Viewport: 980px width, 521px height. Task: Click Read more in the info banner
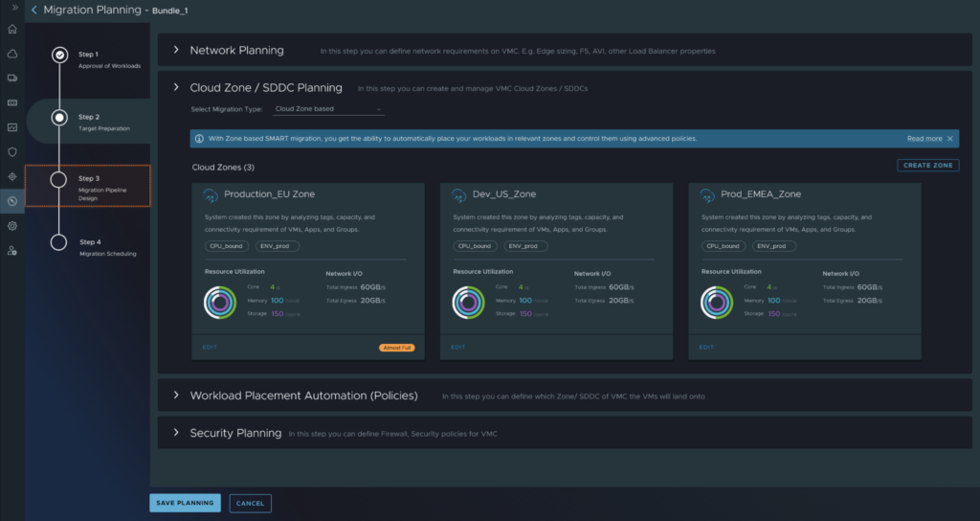coord(924,139)
